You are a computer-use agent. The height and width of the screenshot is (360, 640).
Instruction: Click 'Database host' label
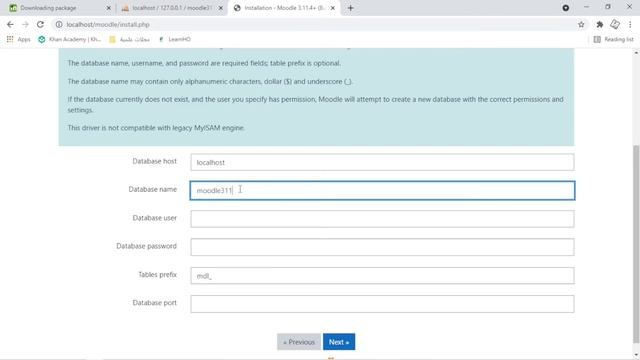(154, 161)
